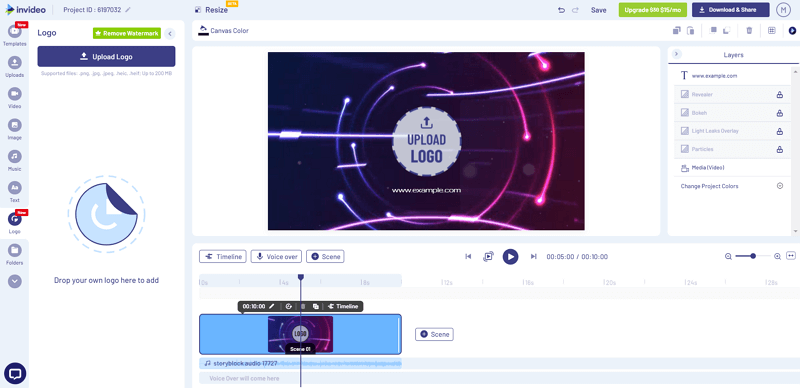Collapse the Logo left panel

pyautogui.click(x=170, y=34)
